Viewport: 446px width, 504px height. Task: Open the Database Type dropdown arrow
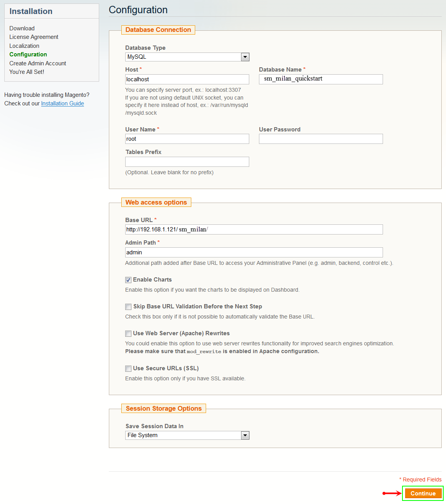click(x=245, y=57)
